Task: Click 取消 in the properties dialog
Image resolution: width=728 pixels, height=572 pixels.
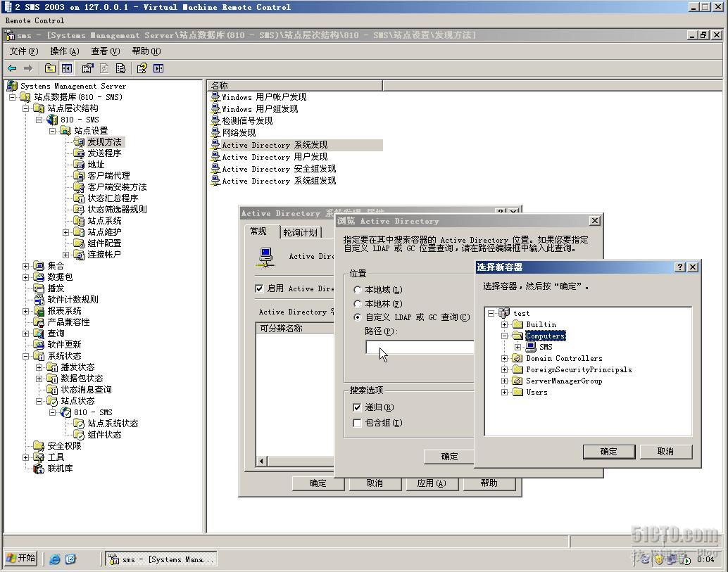Action: pyautogui.click(x=375, y=483)
